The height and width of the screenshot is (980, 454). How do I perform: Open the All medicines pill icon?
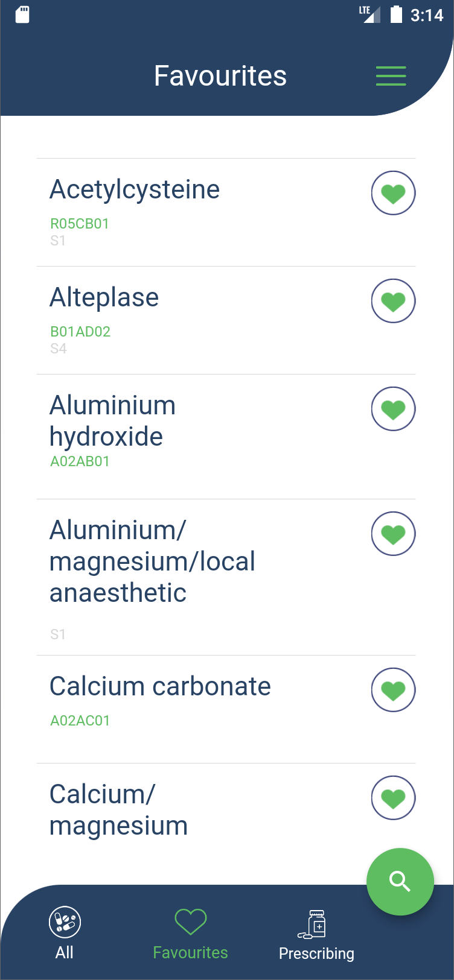click(x=65, y=922)
